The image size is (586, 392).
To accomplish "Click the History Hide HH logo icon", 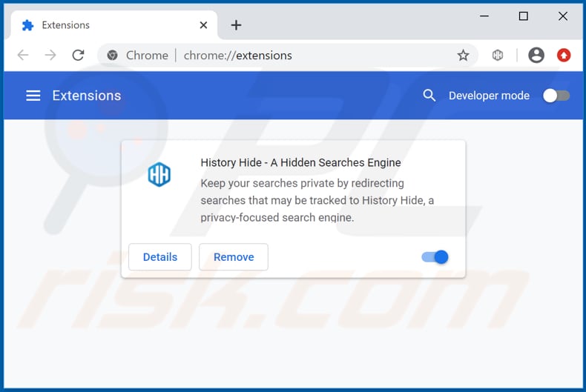I will (x=159, y=174).
